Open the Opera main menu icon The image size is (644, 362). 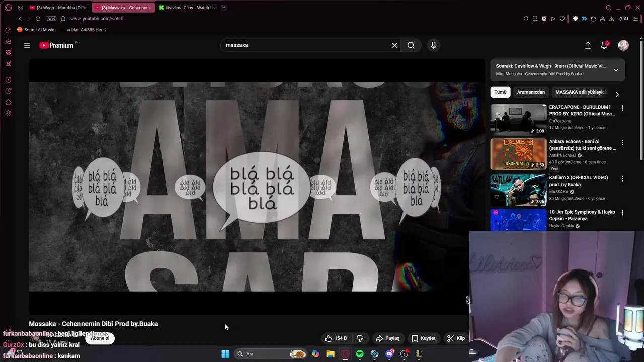[8, 8]
